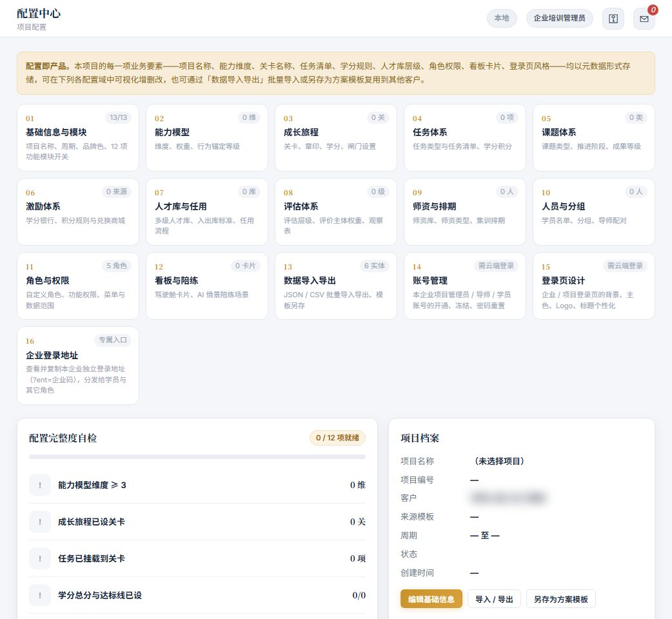Open the 登录页设计 card

point(594,286)
